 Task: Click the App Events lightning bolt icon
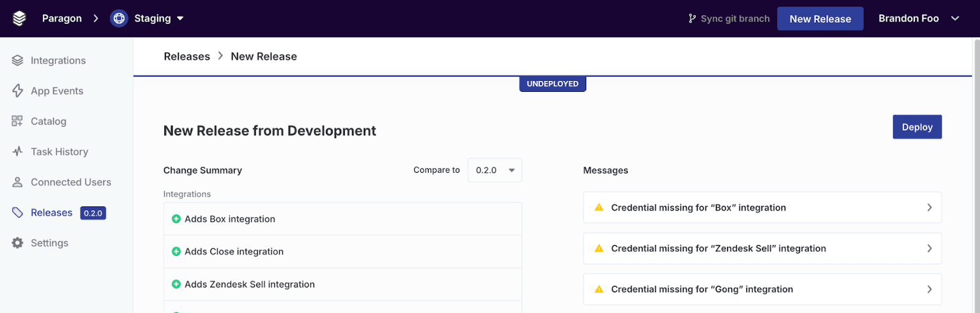coord(17,91)
